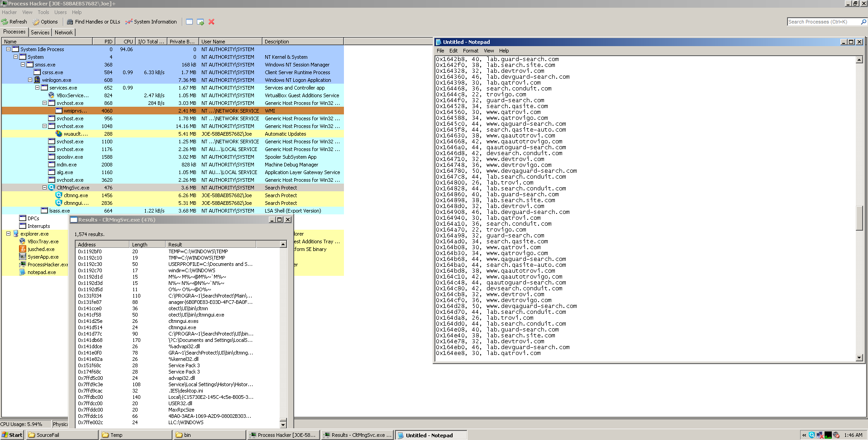
Task: Open Options from the toolbar
Action: point(45,22)
